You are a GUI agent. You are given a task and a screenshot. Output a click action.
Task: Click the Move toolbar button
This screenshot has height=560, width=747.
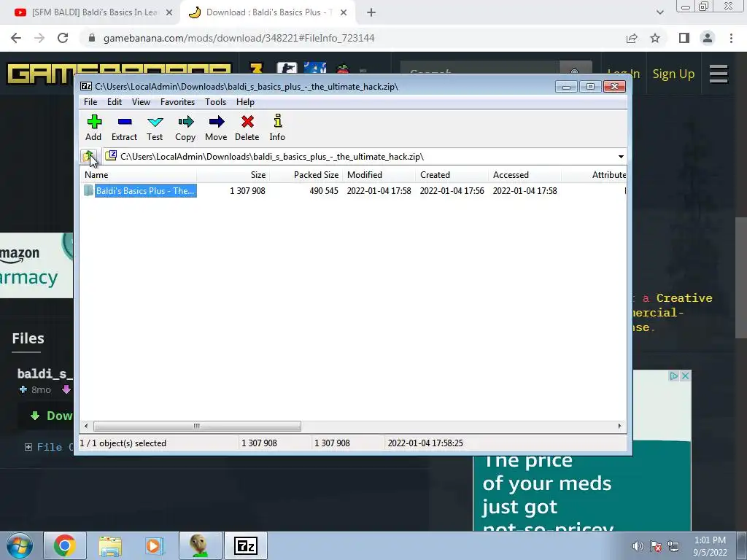click(216, 128)
